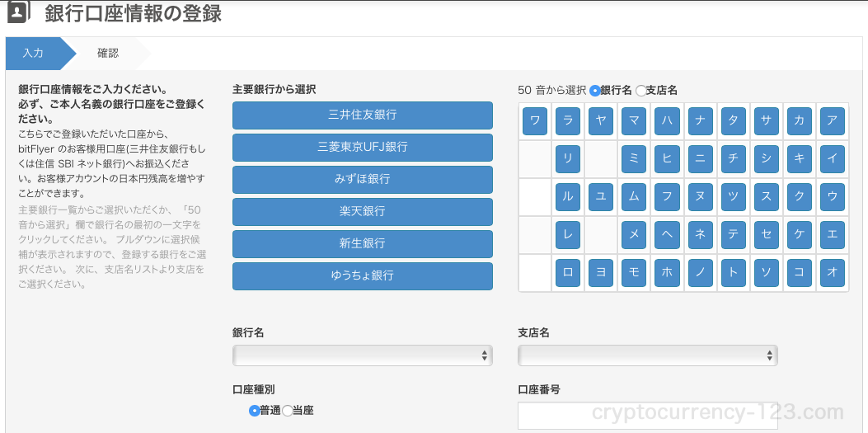Choose the ゆうちょ銀行 button

click(363, 275)
